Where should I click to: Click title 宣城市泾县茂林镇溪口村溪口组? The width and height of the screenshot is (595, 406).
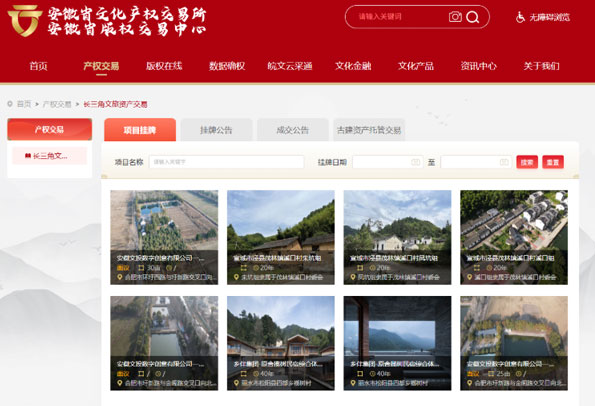click(x=511, y=258)
